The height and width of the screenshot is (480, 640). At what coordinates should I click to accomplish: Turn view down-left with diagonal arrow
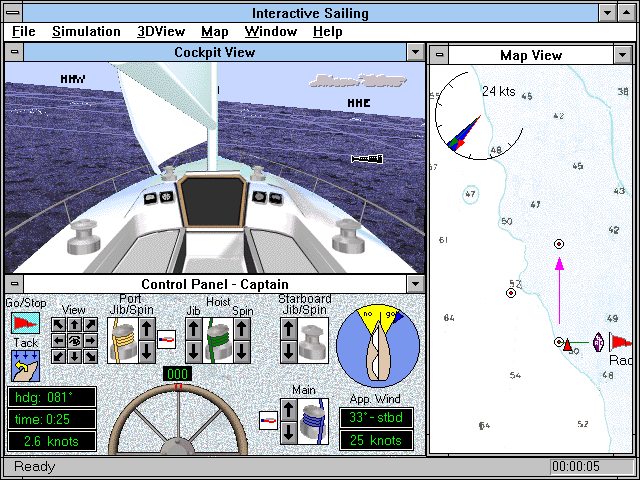click(58, 356)
